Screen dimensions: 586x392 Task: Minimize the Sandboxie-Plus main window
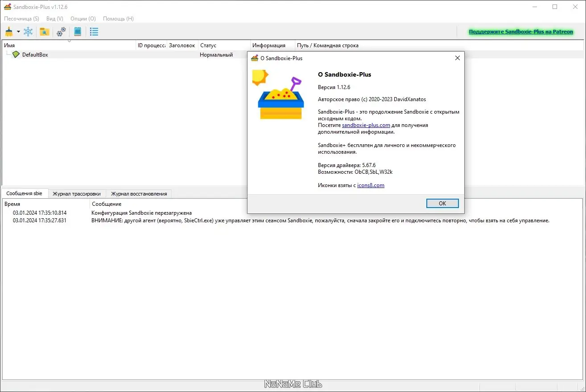click(535, 7)
